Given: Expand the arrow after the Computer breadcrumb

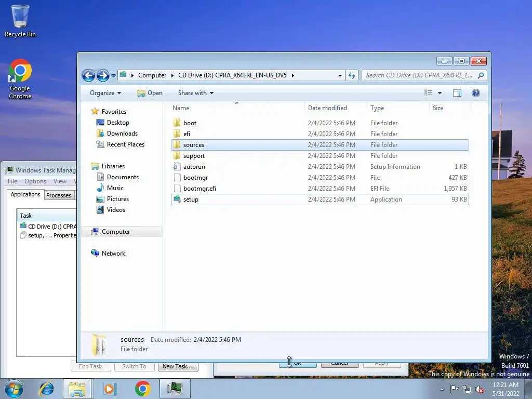Looking at the screenshot, I should (x=172, y=75).
